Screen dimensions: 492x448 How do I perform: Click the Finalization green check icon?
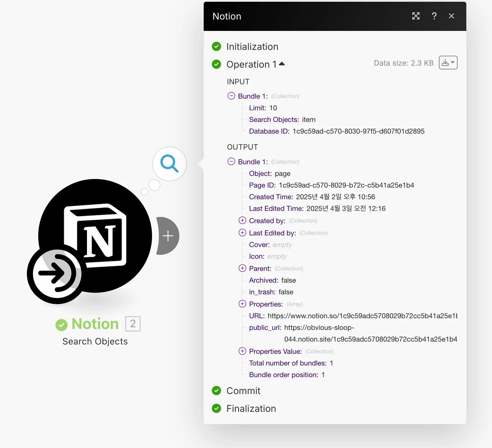(216, 408)
